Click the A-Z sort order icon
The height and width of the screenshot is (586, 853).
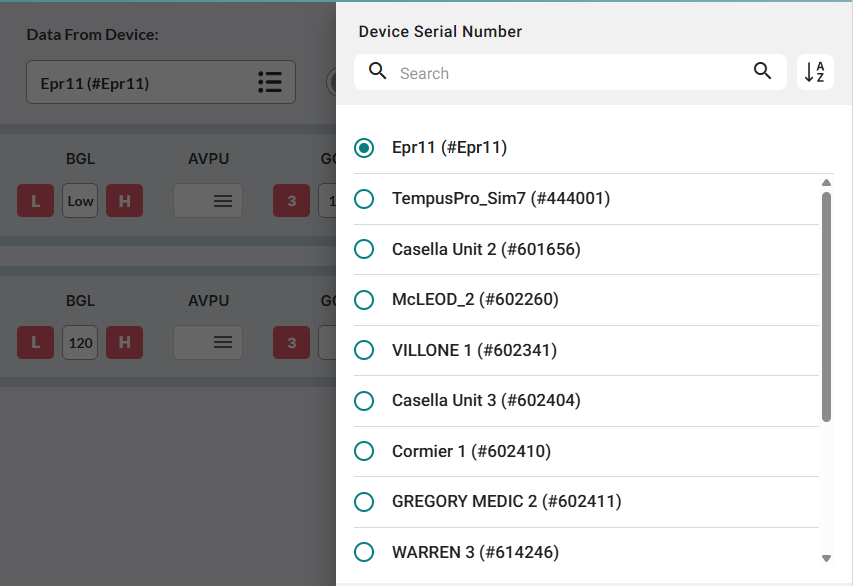tap(815, 72)
